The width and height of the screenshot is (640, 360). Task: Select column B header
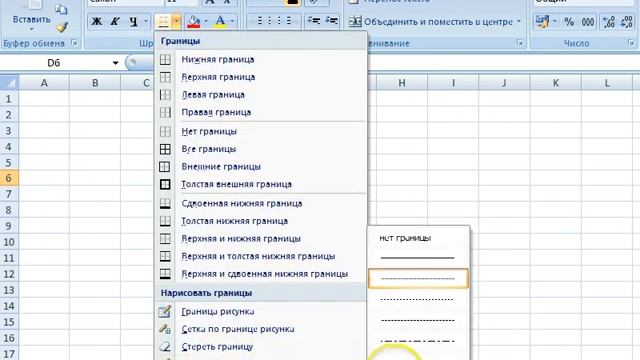click(95, 83)
